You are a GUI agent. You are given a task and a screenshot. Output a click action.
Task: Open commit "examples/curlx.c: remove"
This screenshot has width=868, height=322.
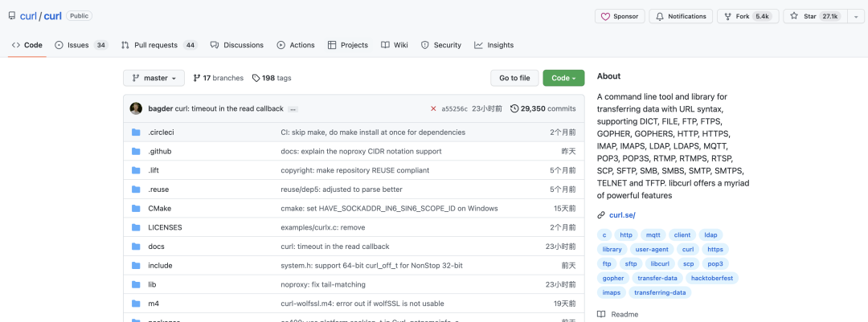pos(323,227)
